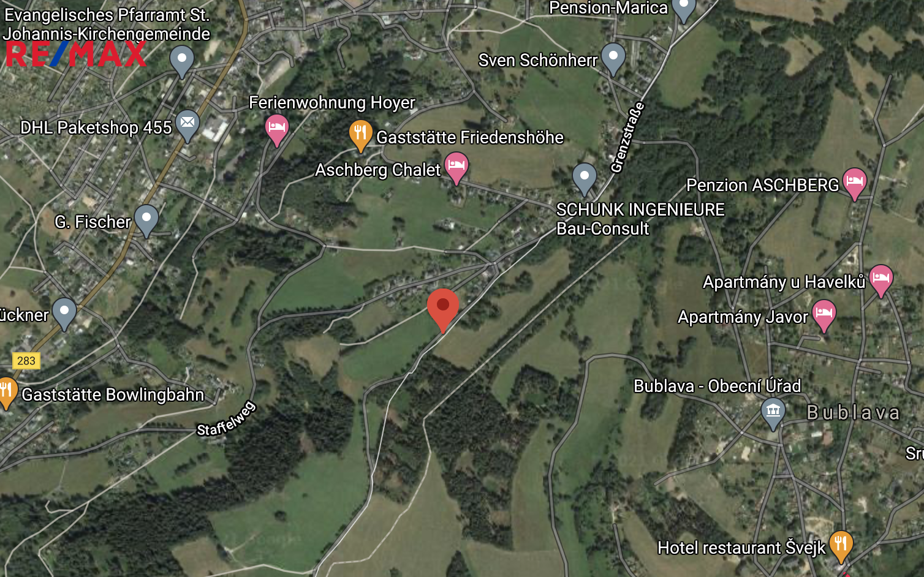
Task: Click the Evangelisches Pfarramt location pin
Action: pyautogui.click(x=181, y=61)
